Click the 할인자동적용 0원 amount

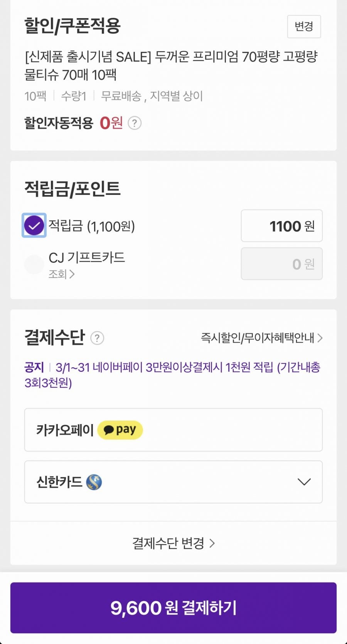pos(111,123)
